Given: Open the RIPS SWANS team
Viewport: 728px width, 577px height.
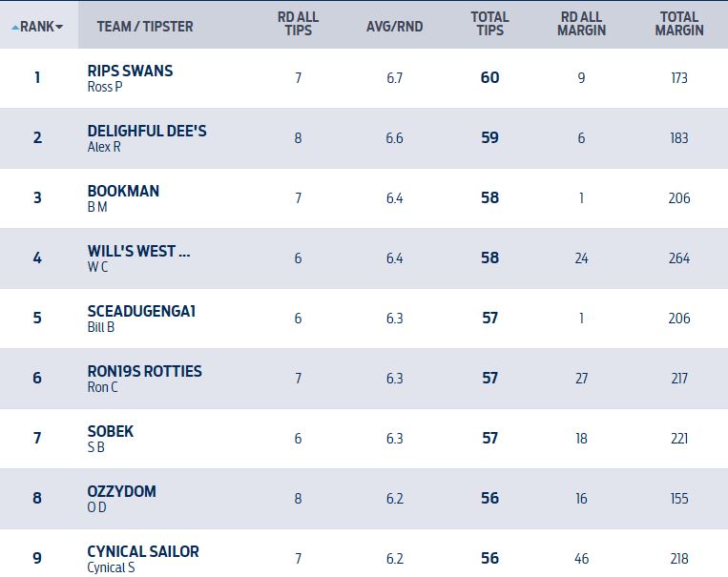Looking at the screenshot, I should click(x=130, y=72).
